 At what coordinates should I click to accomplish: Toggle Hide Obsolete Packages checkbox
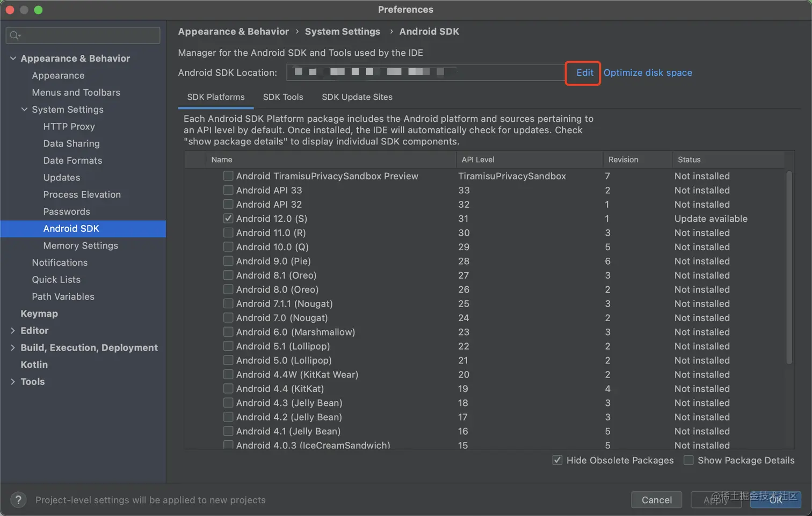(x=557, y=460)
